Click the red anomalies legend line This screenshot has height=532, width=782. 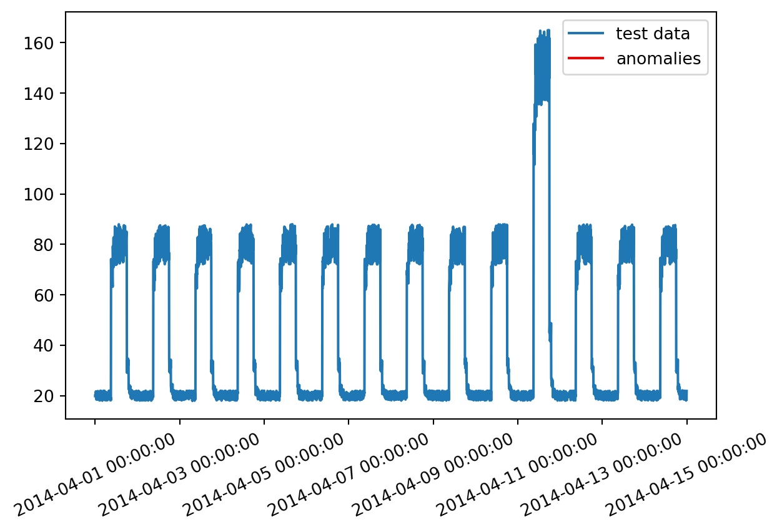tap(586, 59)
